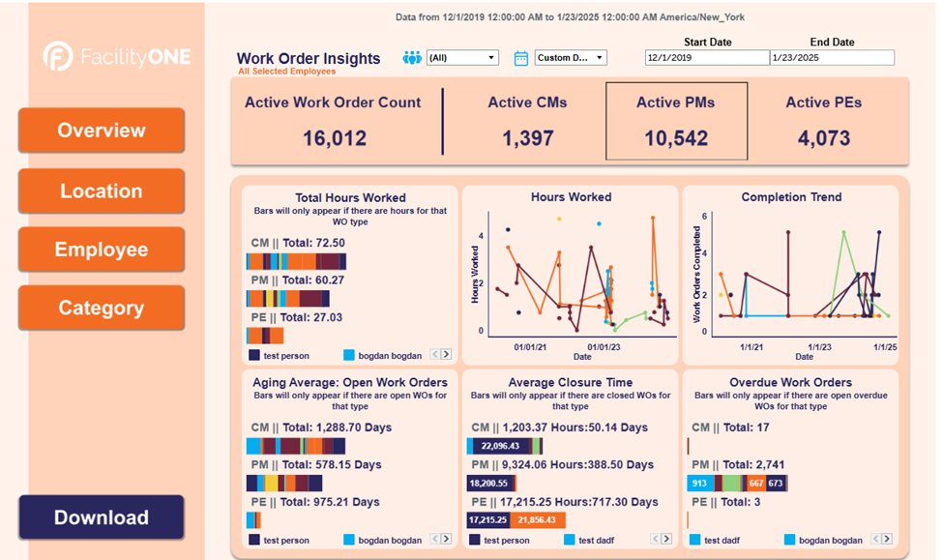943x560 pixels.
Task: Click 'CM || Total: 72.50' label
Action: [298, 243]
